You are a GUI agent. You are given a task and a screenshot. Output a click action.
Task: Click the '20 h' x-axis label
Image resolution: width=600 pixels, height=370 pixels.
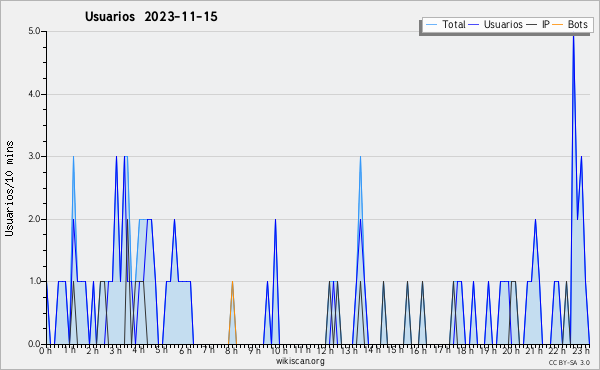511,351
